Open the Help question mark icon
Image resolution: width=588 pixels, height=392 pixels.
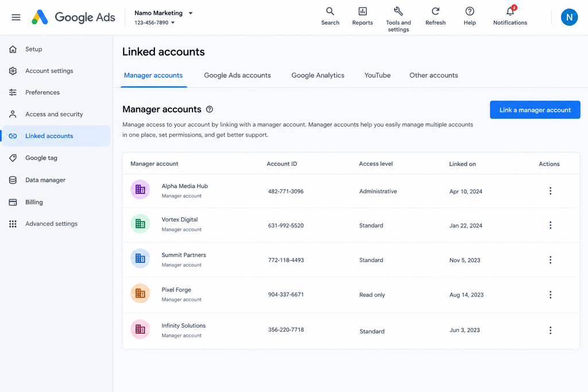tap(470, 11)
